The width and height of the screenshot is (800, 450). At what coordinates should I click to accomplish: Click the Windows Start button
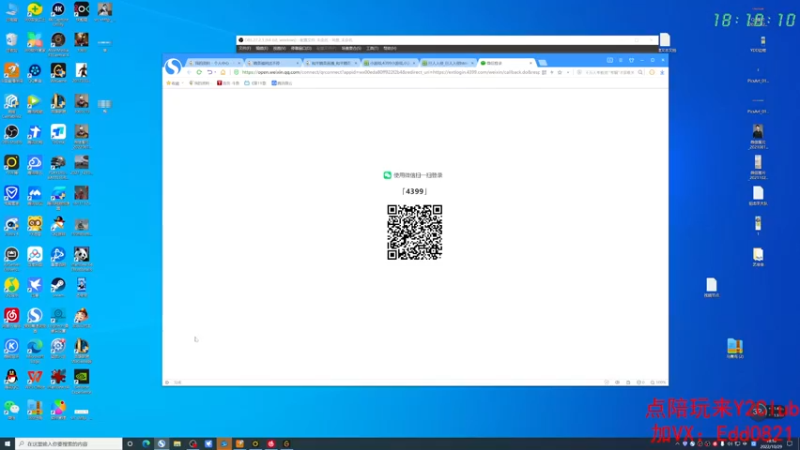[x=7, y=444]
